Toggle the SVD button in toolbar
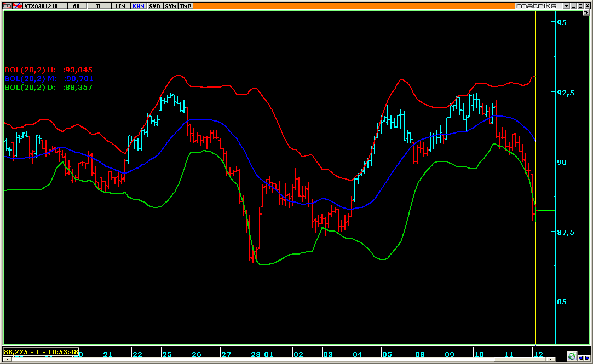Screen dimensions: 593x364 [x=155, y=6]
